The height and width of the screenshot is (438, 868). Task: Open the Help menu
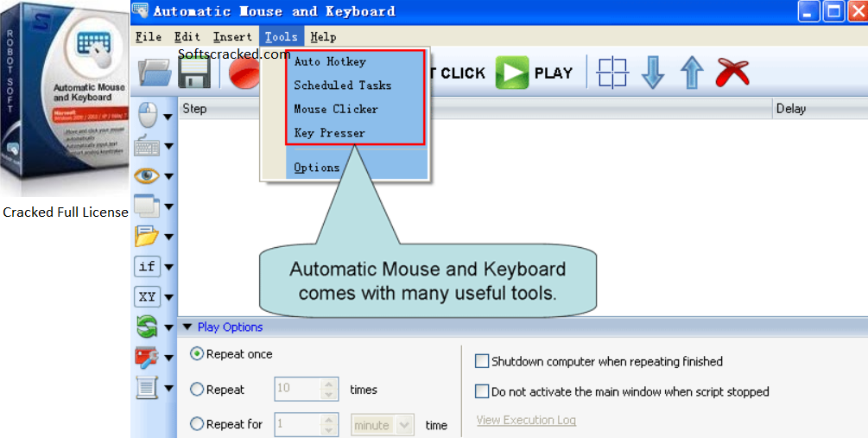(323, 36)
